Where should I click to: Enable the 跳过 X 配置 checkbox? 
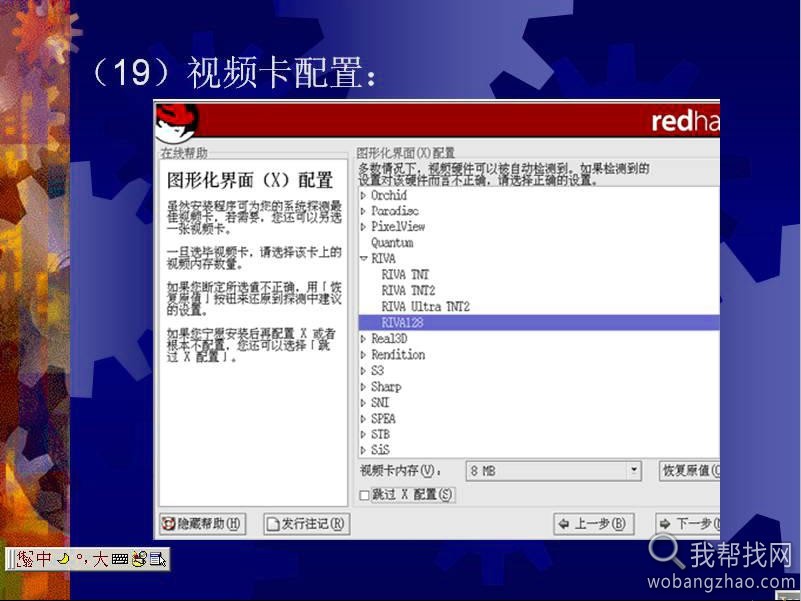364,495
